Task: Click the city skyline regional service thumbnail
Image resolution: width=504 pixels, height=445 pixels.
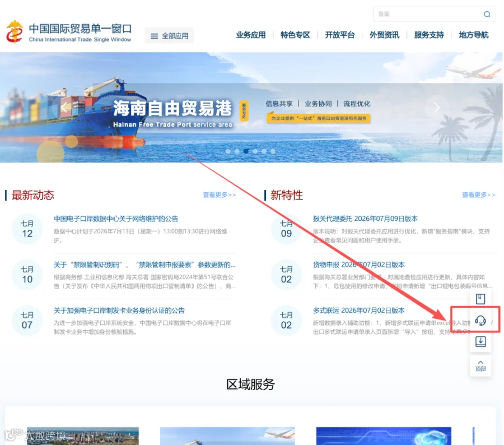Action: click(83, 436)
